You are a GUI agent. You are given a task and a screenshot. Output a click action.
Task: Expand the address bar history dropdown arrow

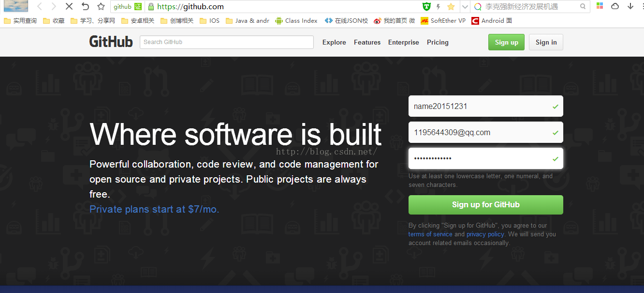(x=465, y=6)
